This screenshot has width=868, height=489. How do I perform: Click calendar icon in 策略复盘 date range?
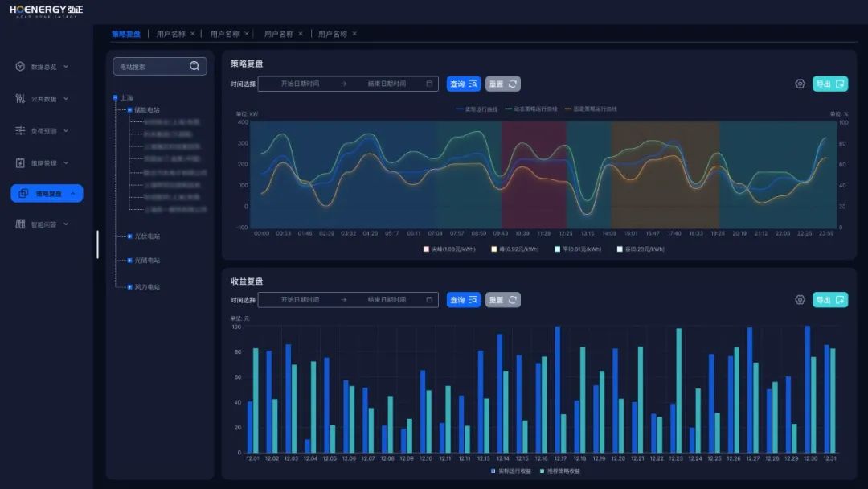(x=430, y=84)
